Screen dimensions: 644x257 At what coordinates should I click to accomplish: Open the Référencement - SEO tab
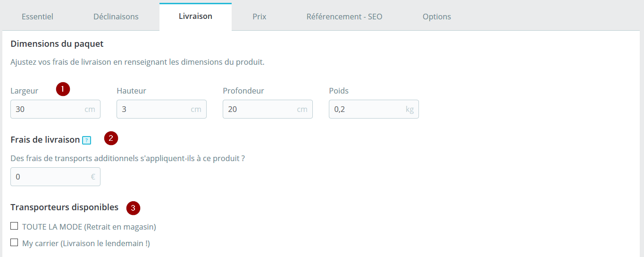[344, 17]
